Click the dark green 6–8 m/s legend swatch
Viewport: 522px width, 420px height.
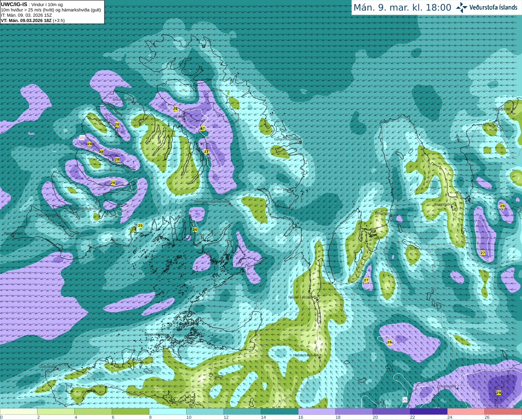[130, 411]
